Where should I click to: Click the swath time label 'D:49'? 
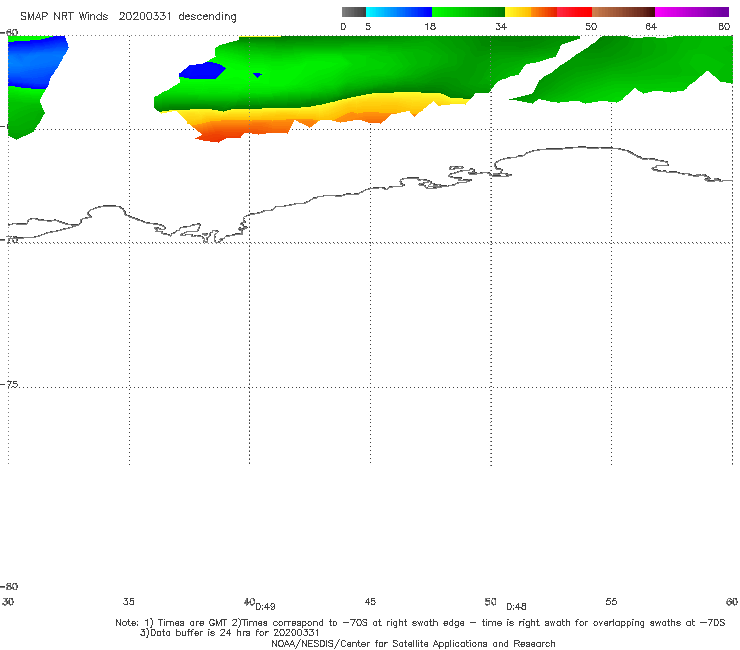pyautogui.click(x=265, y=606)
